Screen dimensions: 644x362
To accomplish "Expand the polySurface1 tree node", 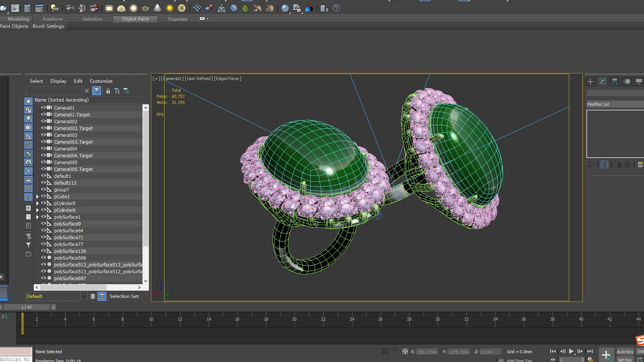I will click(x=37, y=217).
